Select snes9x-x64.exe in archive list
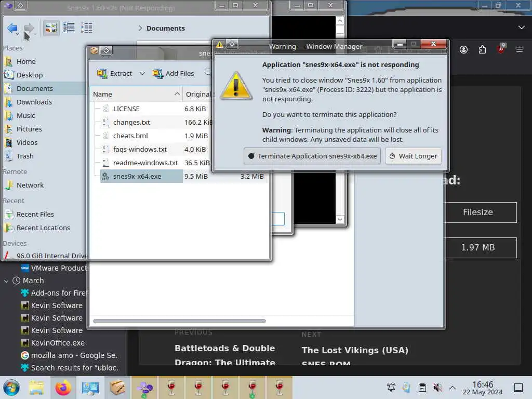The image size is (532, 399). (x=141, y=177)
